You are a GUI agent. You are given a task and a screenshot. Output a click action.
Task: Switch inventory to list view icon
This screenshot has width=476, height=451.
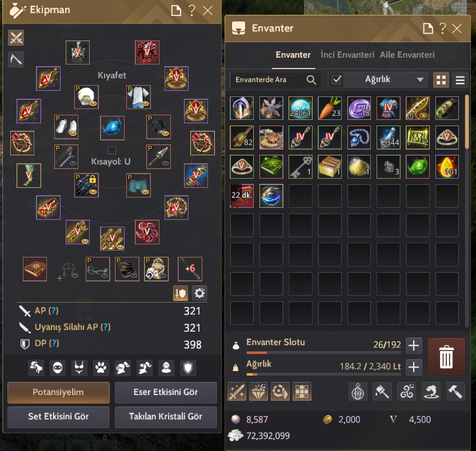pyautogui.click(x=460, y=80)
